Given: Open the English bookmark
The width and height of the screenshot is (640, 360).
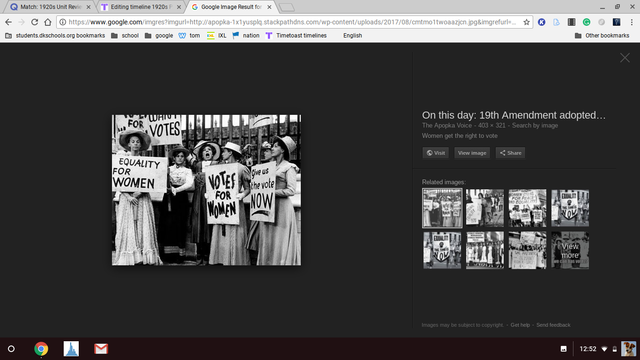Looking at the screenshot, I should click(x=353, y=36).
